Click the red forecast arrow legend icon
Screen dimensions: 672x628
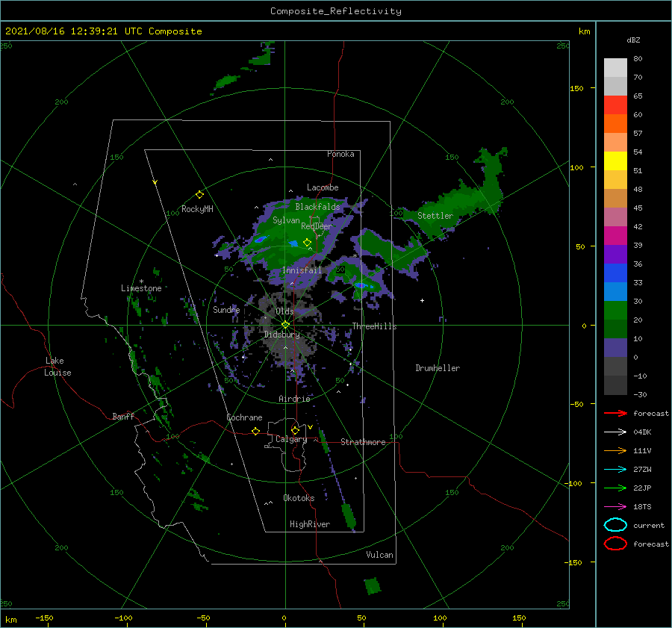[x=615, y=413]
